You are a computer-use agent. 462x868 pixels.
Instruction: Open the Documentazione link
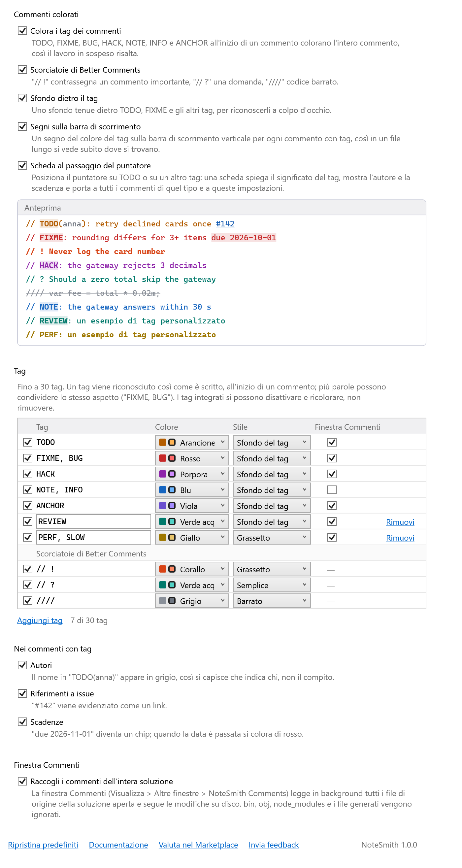point(118,845)
